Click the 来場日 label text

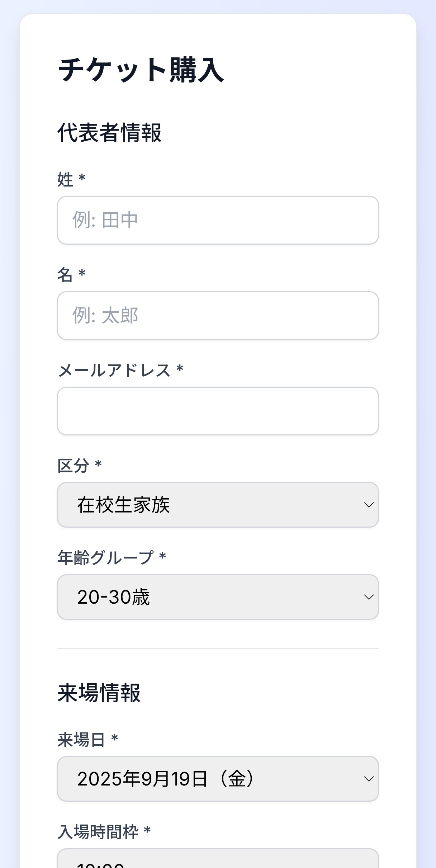pyautogui.click(x=81, y=740)
